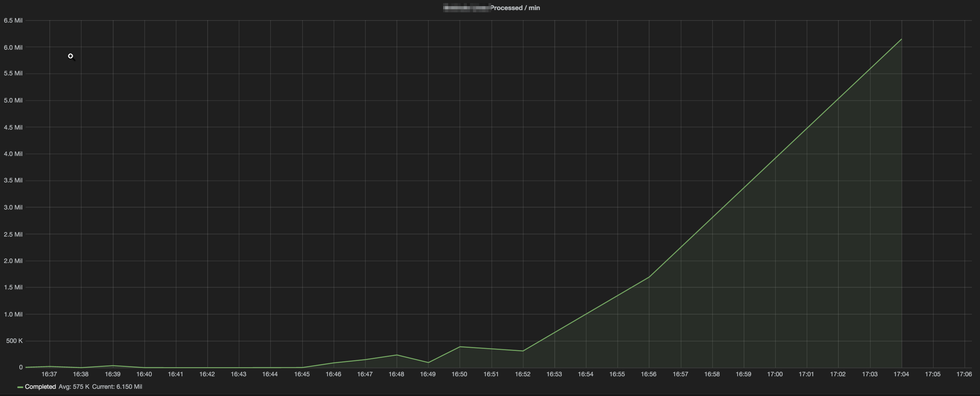Click the line's bend point at 16:56

coord(649,277)
